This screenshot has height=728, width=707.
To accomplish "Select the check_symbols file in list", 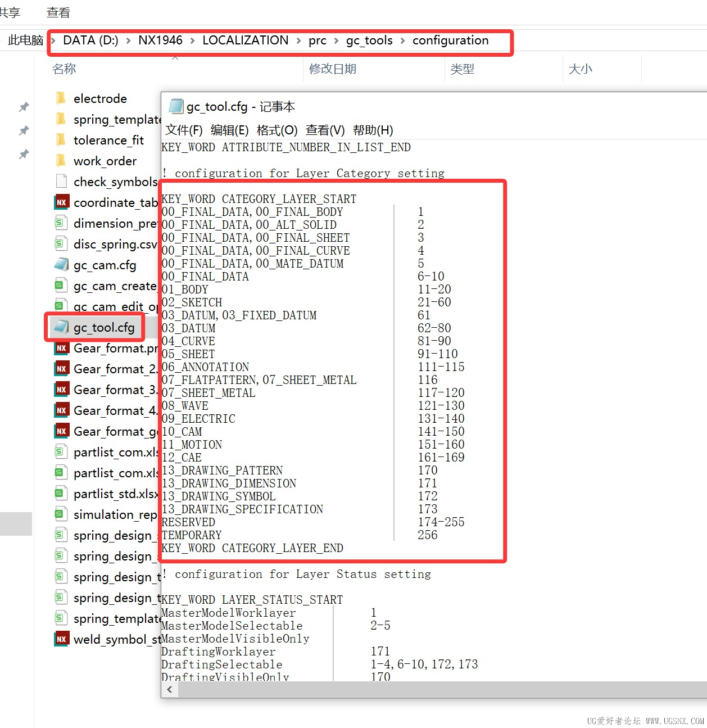I will pos(115,182).
